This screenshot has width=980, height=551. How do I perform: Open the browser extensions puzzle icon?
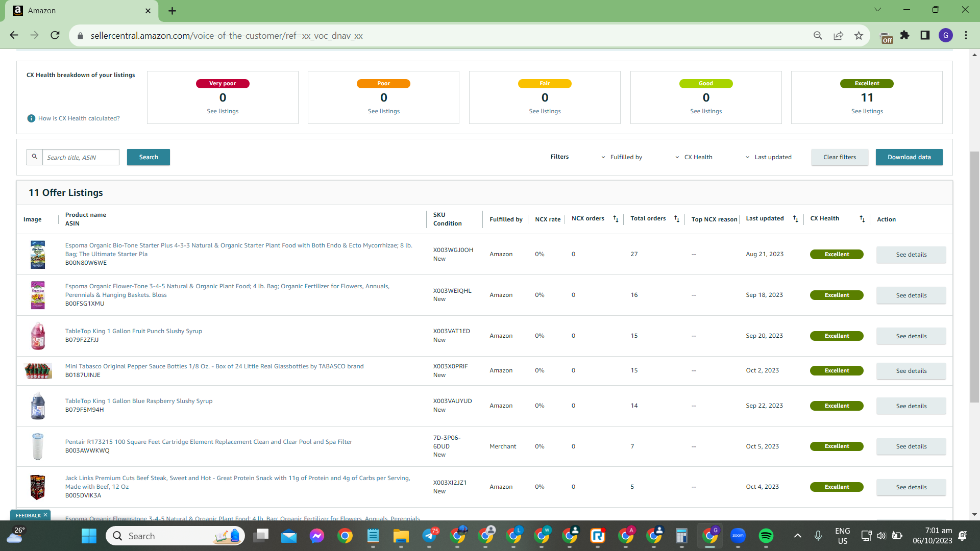[905, 35]
